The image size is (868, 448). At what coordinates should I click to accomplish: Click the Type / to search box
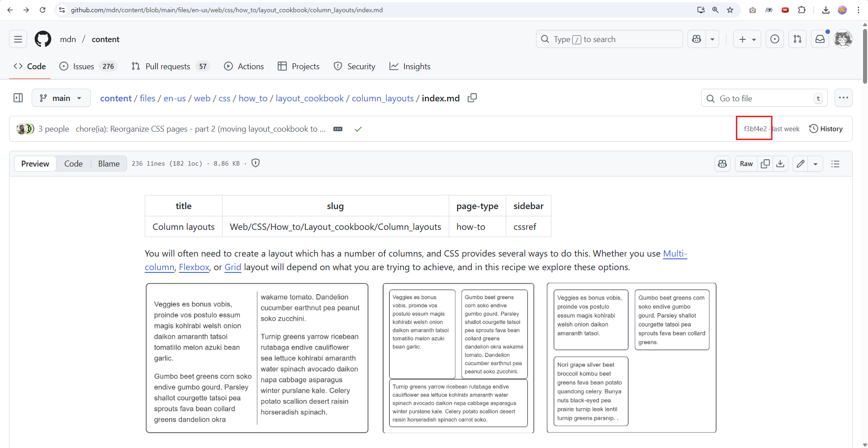[x=609, y=39]
